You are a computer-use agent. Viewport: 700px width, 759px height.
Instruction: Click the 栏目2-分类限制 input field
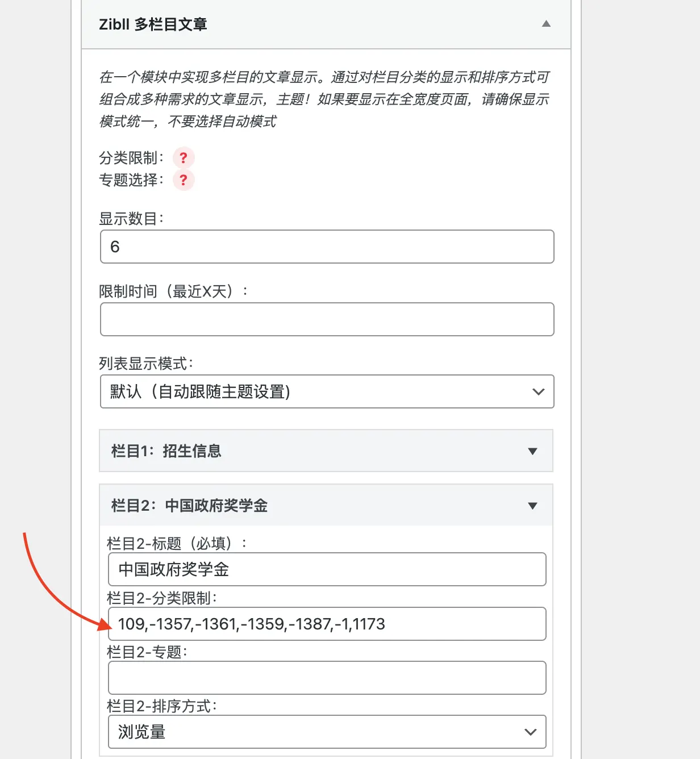[x=327, y=624]
